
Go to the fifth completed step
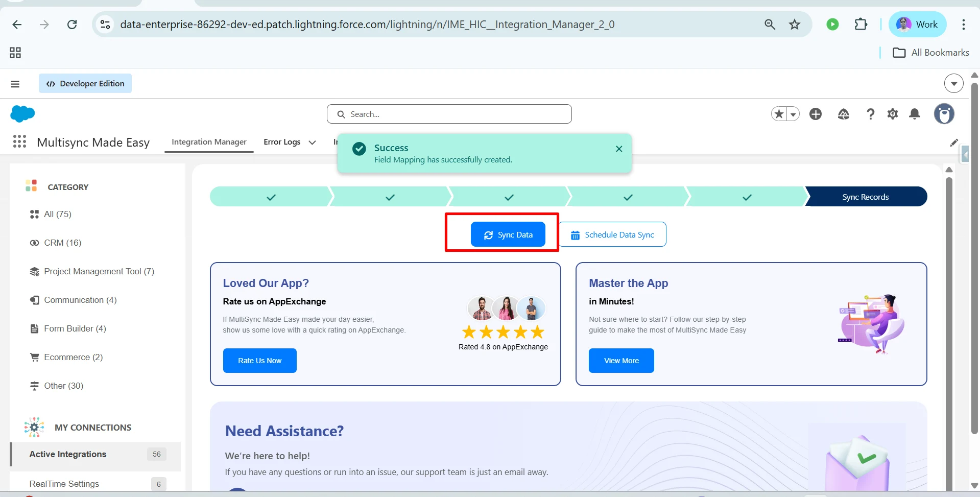click(x=747, y=197)
